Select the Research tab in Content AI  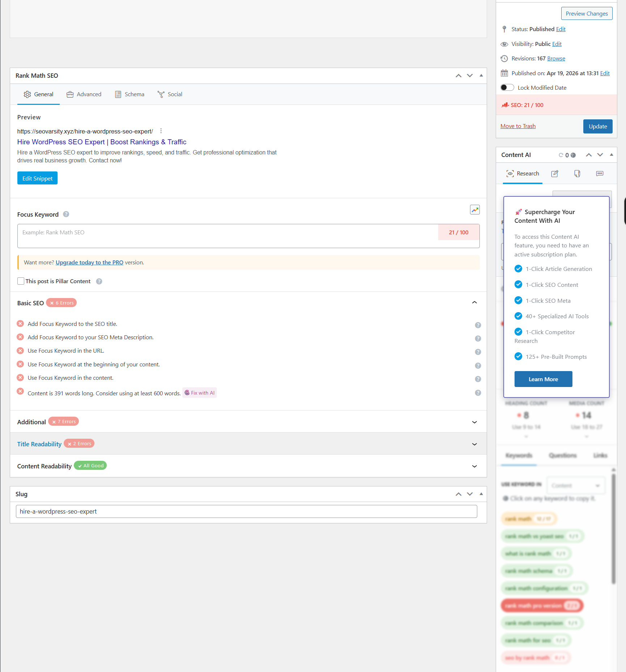coord(523,174)
